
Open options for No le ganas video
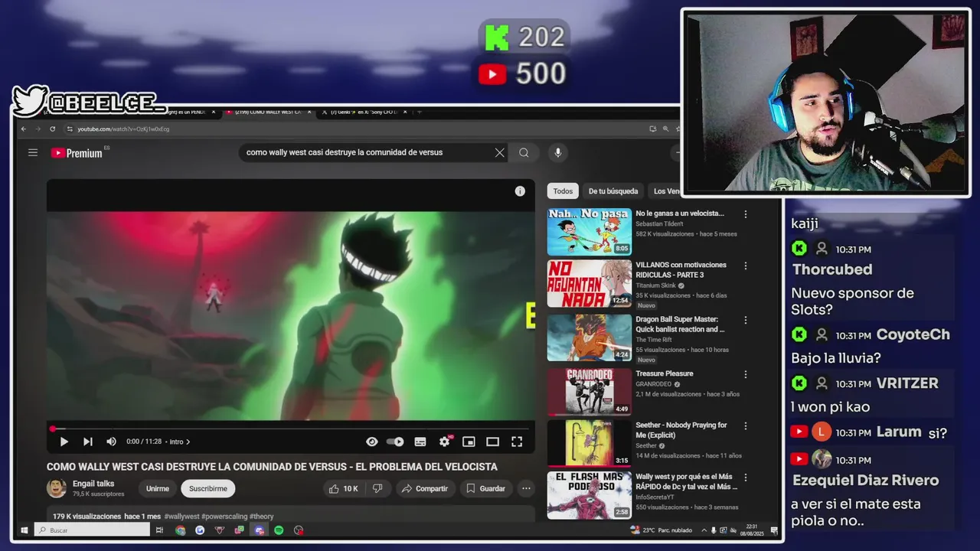[x=746, y=214]
